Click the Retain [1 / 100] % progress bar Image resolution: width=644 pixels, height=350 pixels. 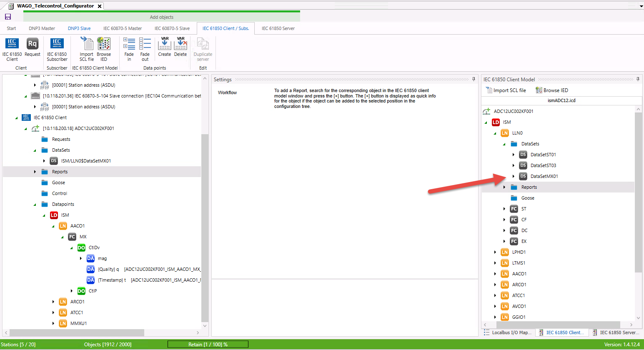coord(208,344)
